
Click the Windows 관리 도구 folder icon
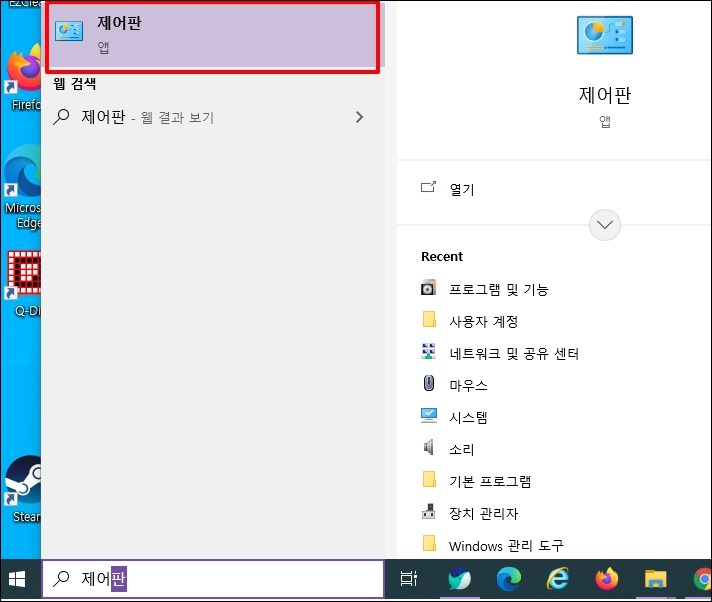tap(429, 543)
